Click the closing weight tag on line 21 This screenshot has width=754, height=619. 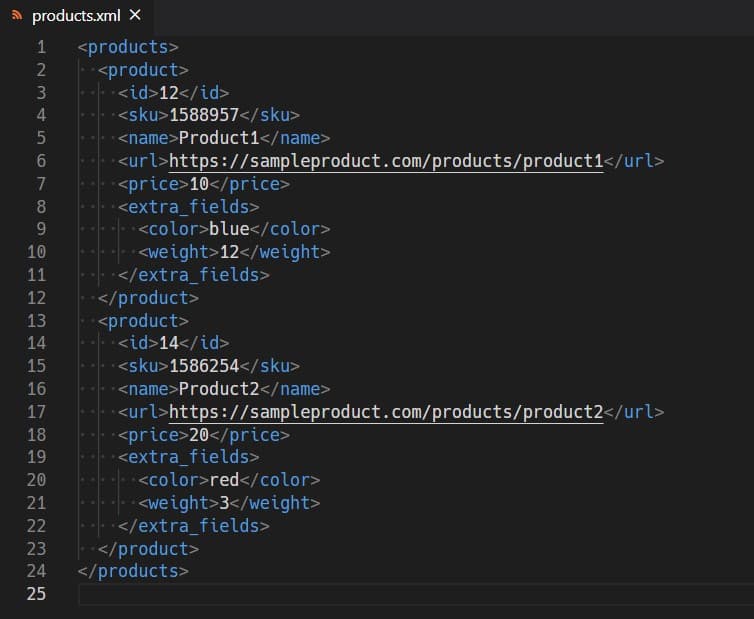coord(275,503)
